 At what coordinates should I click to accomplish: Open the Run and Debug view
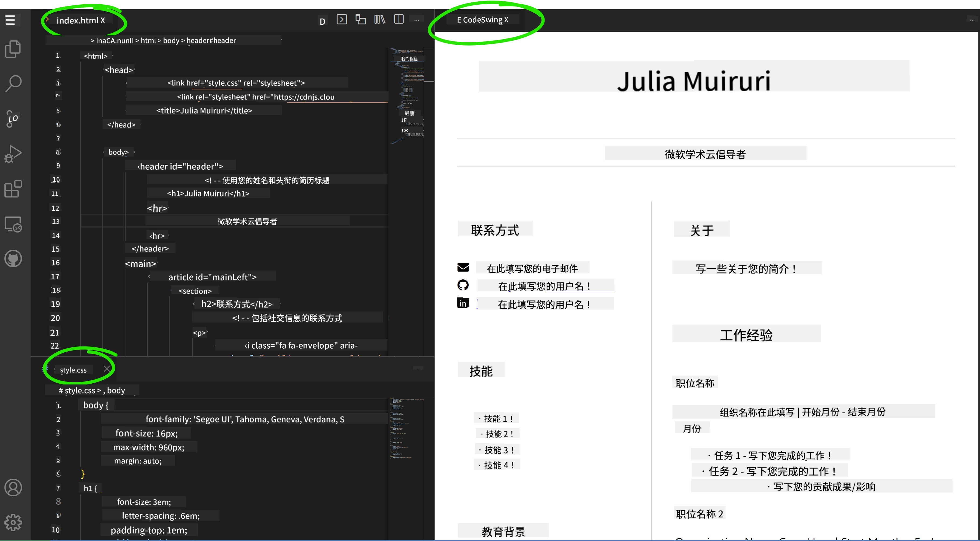(13, 154)
